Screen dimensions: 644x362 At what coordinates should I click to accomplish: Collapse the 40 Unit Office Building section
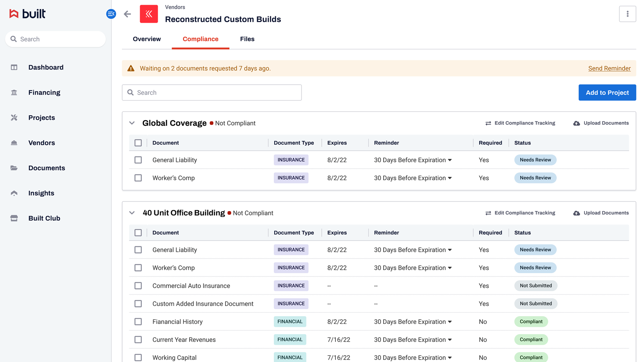[132, 213]
